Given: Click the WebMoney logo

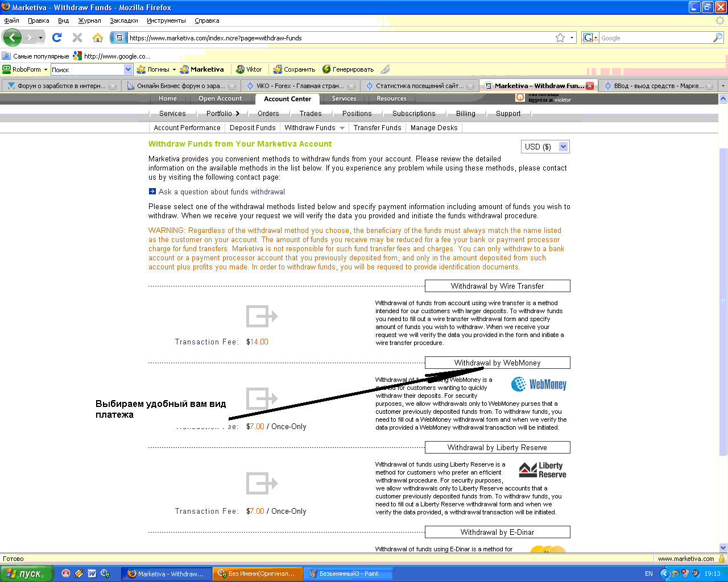Looking at the screenshot, I should tap(539, 384).
